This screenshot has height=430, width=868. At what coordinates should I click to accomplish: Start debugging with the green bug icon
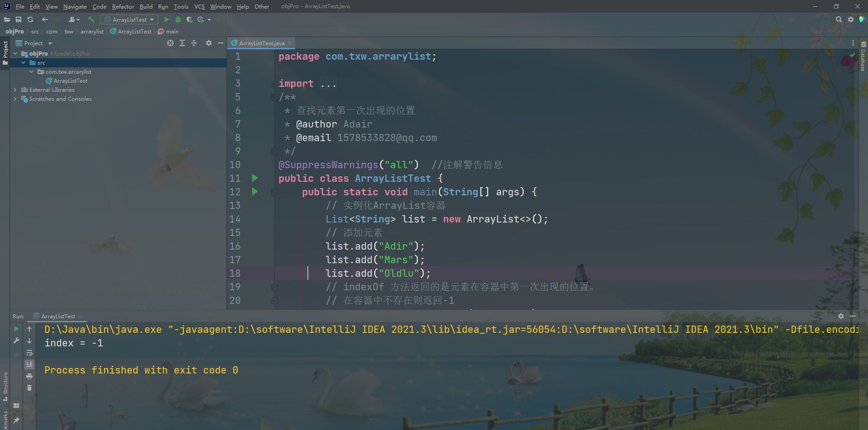pos(178,19)
